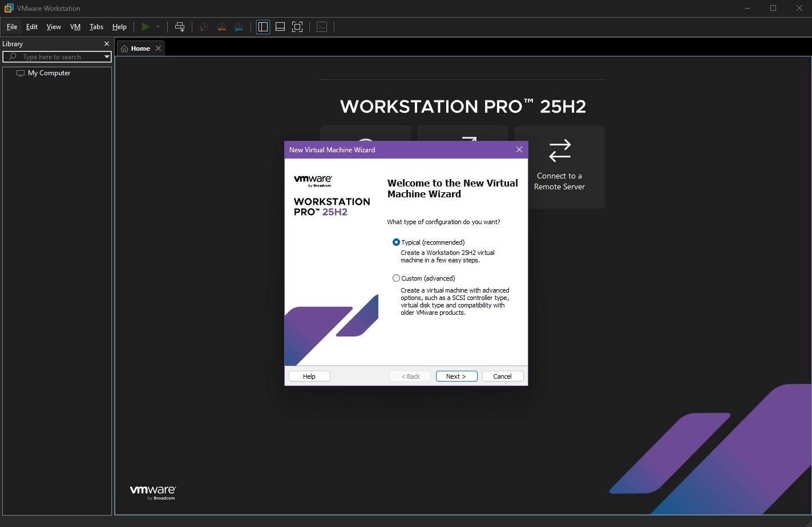Select the Custom (advanced) radio button
Viewport: 812px width, 527px height.
click(397, 278)
